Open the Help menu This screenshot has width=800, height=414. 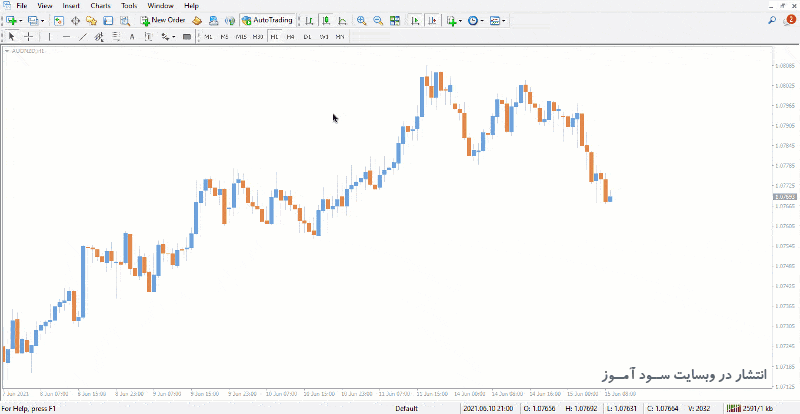[191, 6]
